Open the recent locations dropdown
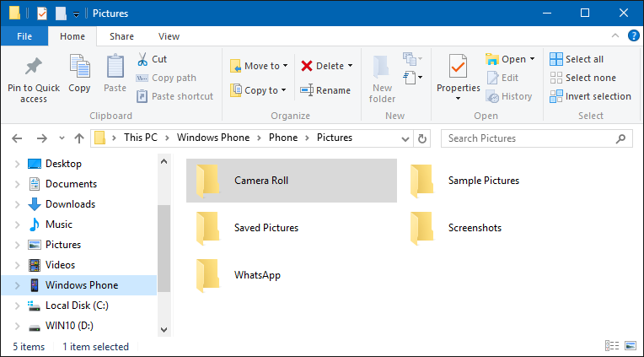 (62, 138)
